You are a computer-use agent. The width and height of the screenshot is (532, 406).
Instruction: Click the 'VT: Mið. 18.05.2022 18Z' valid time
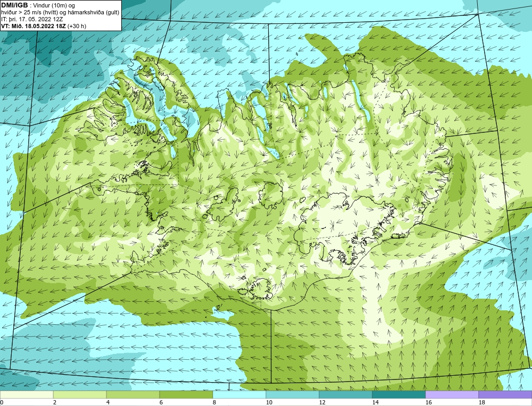coord(34,26)
